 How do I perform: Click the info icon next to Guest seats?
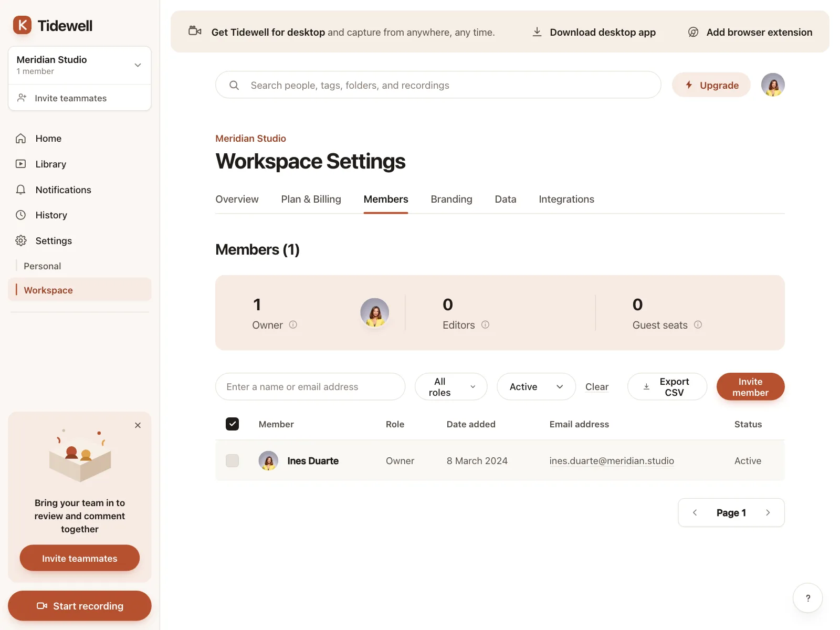pyautogui.click(x=698, y=324)
